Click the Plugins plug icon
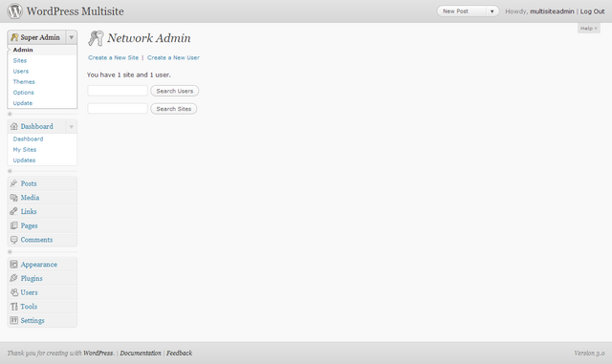This screenshot has width=612, height=364. click(13, 278)
